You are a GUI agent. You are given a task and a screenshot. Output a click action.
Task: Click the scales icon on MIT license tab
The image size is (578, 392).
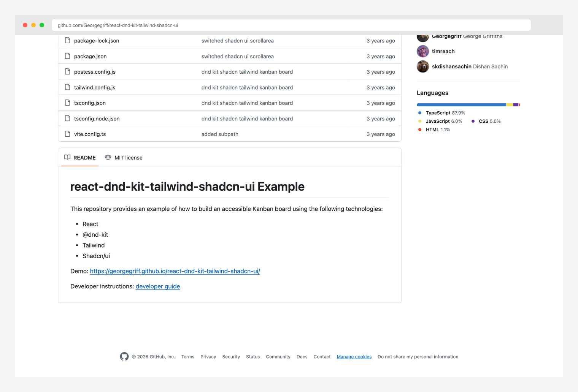click(108, 157)
